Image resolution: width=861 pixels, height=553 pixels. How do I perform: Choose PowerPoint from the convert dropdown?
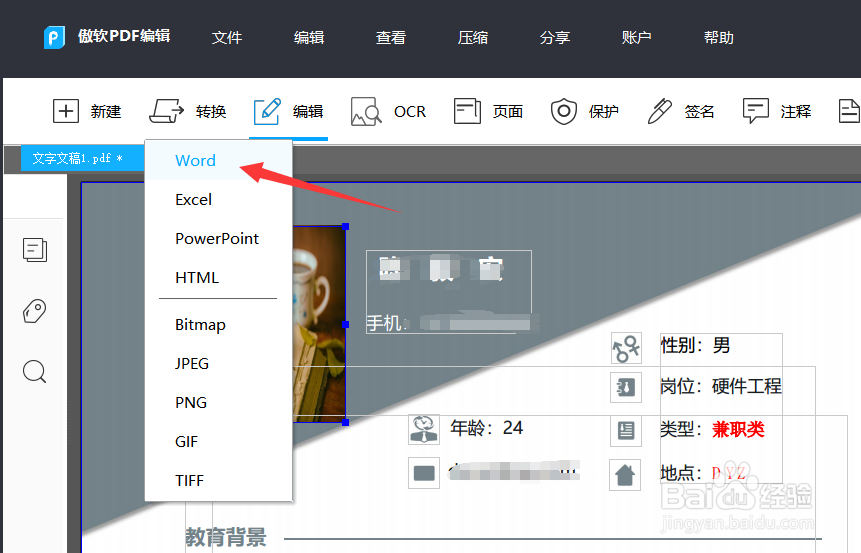(218, 238)
